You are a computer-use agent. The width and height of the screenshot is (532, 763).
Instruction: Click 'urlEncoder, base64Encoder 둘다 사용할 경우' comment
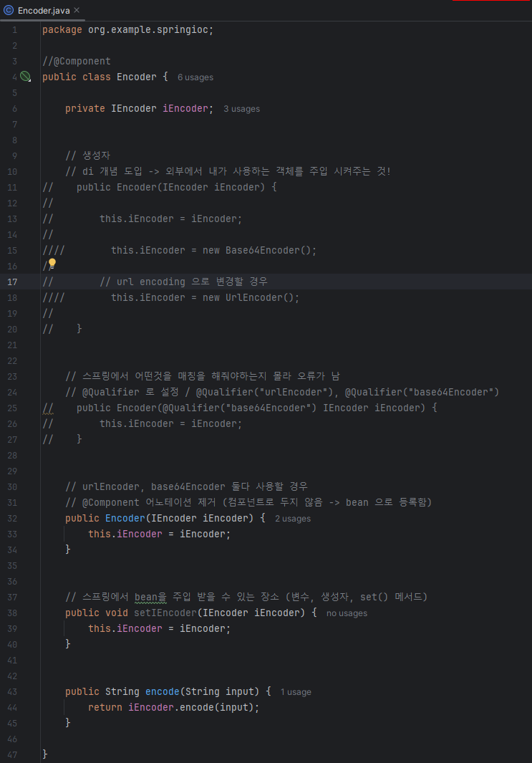pyautogui.click(x=186, y=486)
